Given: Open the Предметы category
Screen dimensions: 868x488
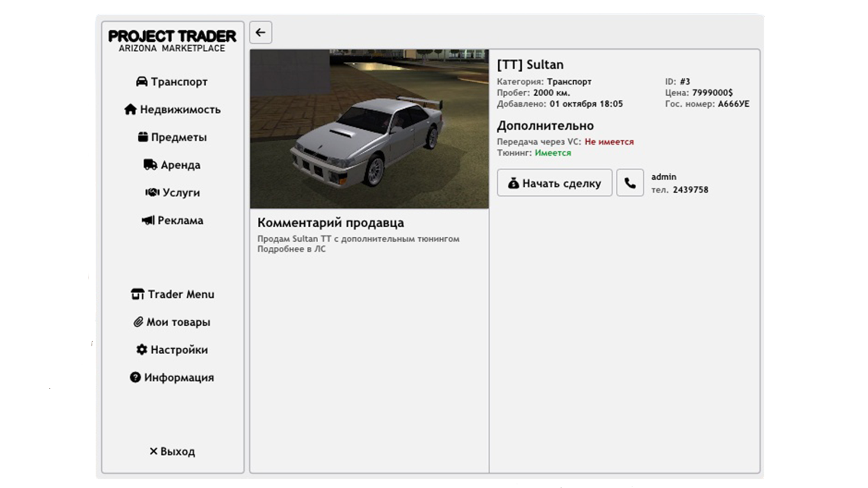Looking at the screenshot, I should (172, 137).
